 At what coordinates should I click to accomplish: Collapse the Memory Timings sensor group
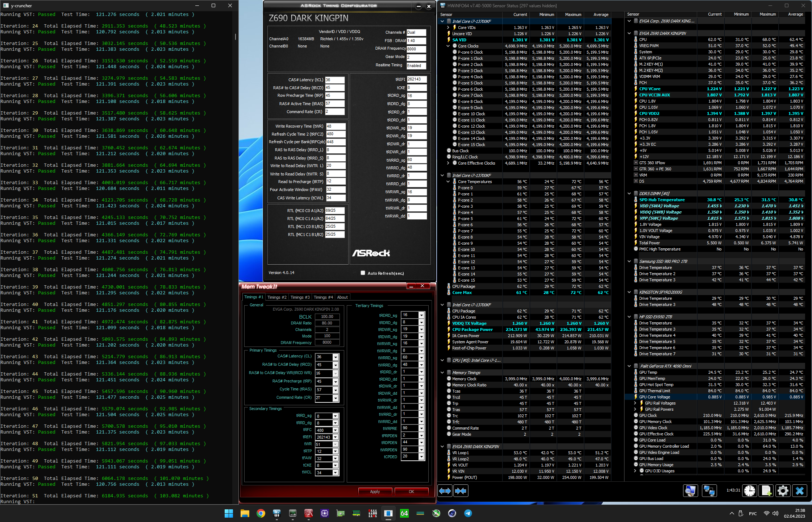[x=442, y=373]
